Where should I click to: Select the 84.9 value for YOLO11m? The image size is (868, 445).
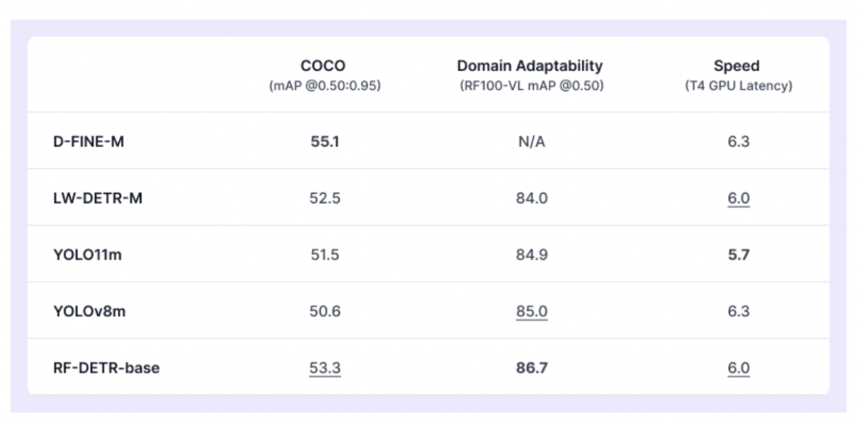coord(532,254)
